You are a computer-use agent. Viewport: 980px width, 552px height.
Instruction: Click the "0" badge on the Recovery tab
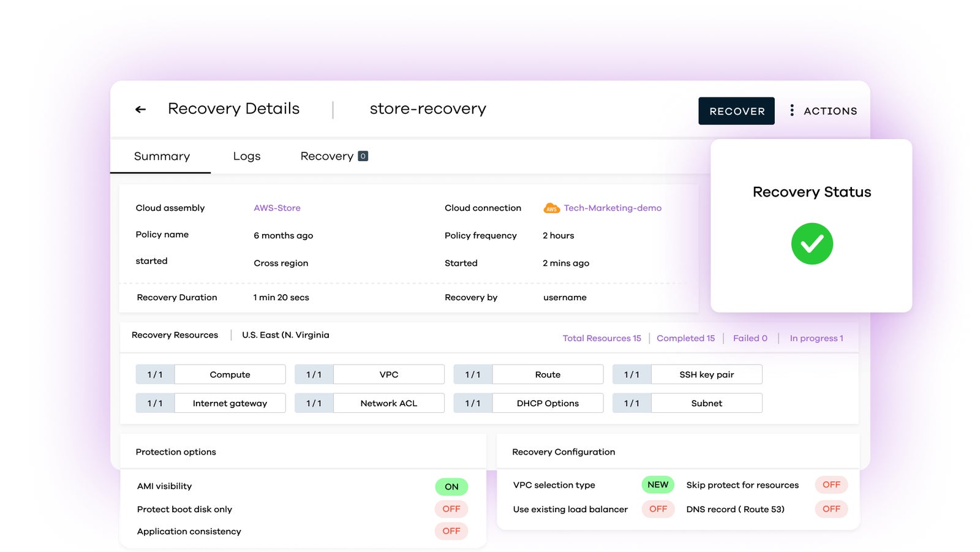[361, 156]
